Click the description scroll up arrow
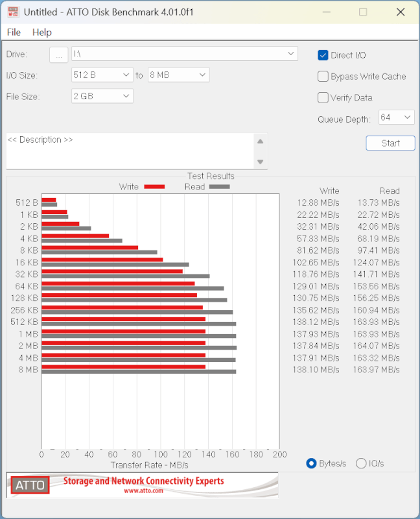This screenshot has height=519, width=420. point(261,141)
